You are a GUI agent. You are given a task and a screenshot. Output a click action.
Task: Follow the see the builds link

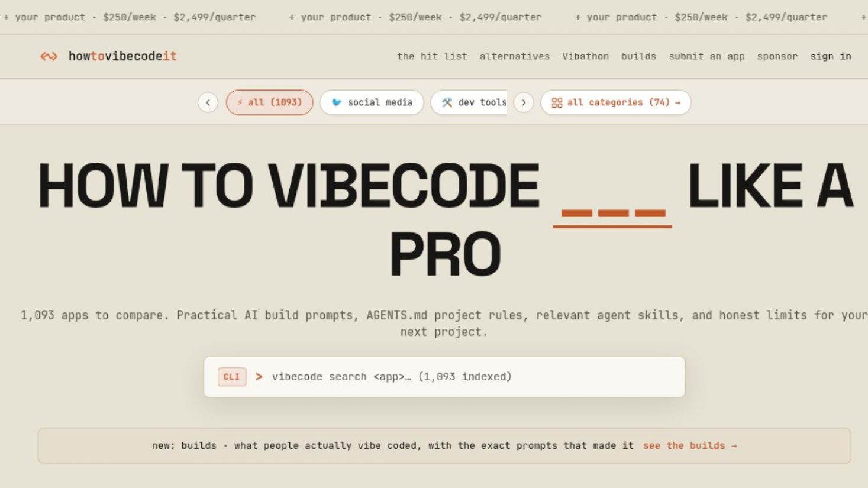coord(690,445)
